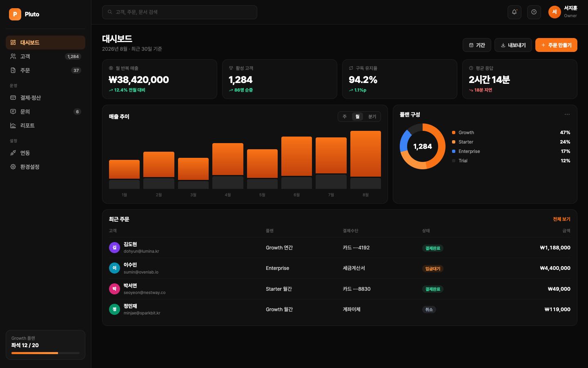Viewport: 588px width, 368px height.
Task: Open the notifications bell icon
Action: click(x=514, y=12)
